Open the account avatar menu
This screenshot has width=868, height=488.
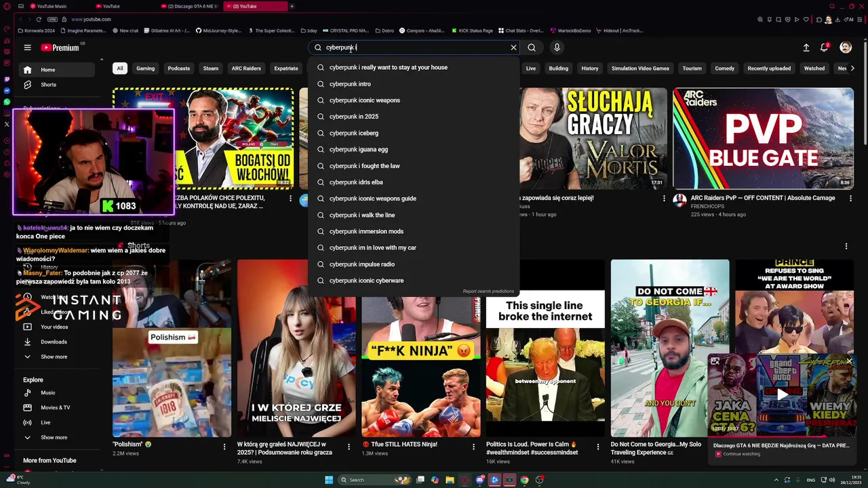point(846,47)
